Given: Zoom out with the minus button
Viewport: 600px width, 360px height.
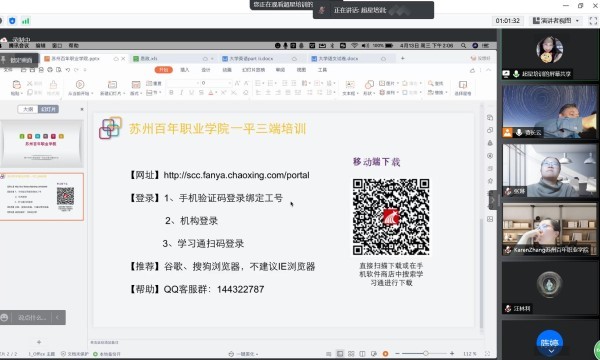Looking at the screenshot, I should (x=398, y=354).
